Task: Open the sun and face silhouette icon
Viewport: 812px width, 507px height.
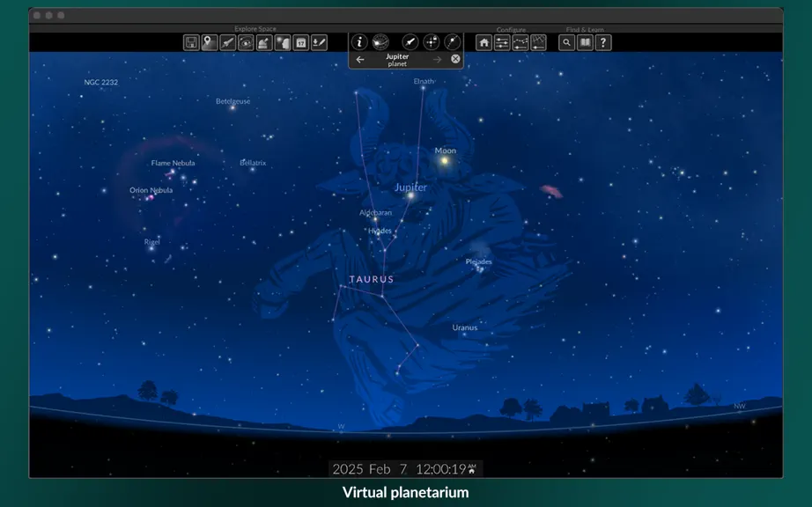Action: [x=283, y=42]
